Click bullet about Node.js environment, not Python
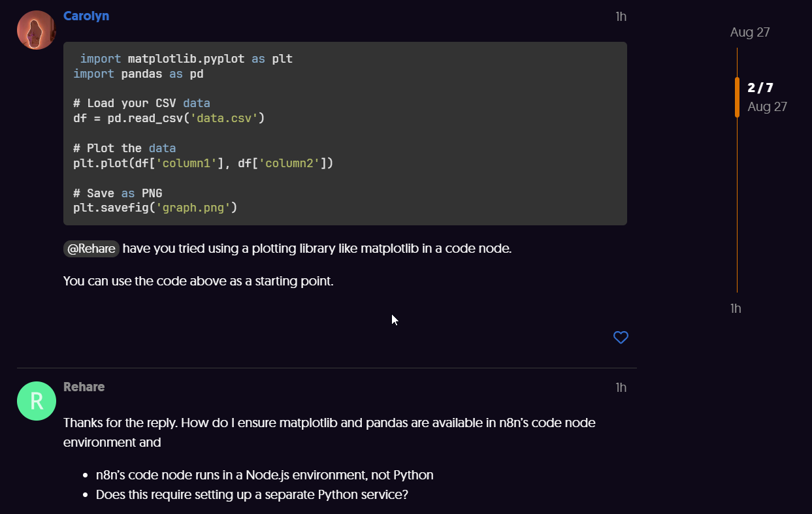The width and height of the screenshot is (812, 514). 265,475
